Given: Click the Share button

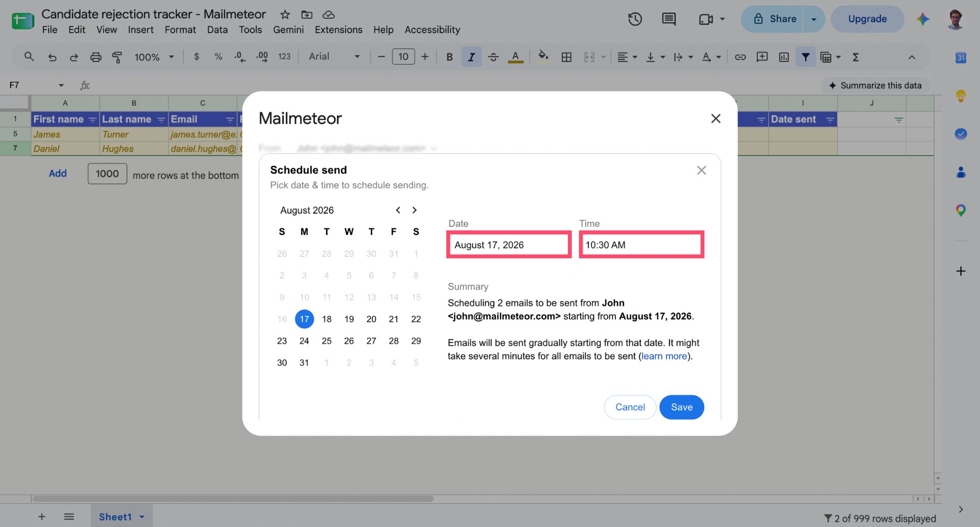Looking at the screenshot, I should click(x=772, y=19).
